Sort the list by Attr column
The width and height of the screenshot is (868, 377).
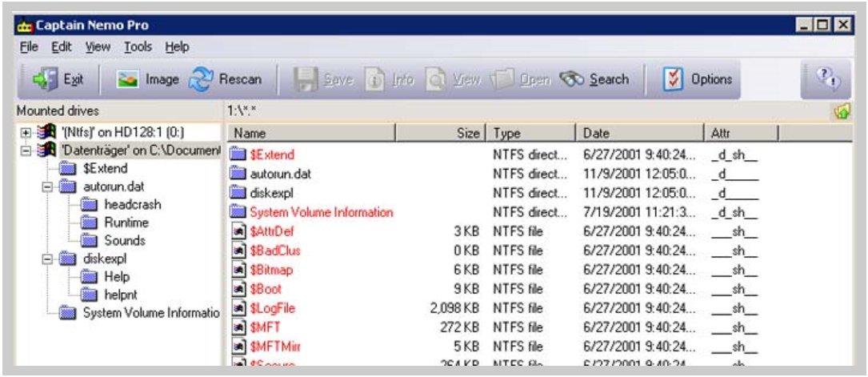tap(741, 133)
